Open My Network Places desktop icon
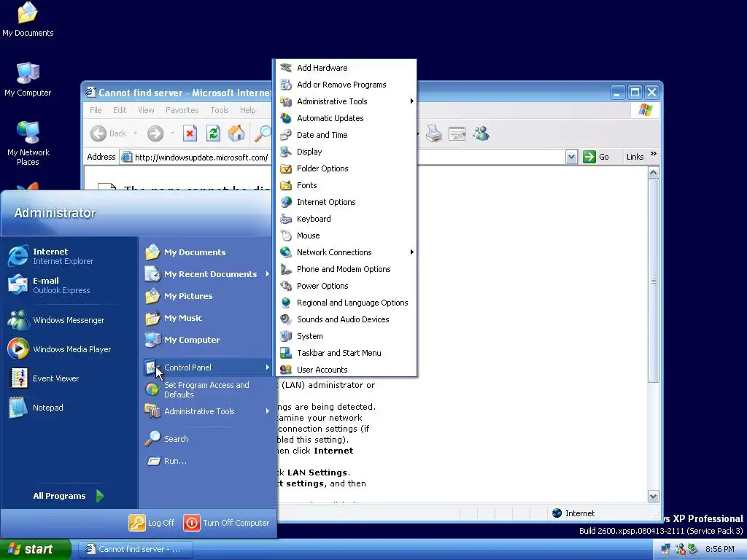Viewport: 747px width, 560px height. point(28,142)
